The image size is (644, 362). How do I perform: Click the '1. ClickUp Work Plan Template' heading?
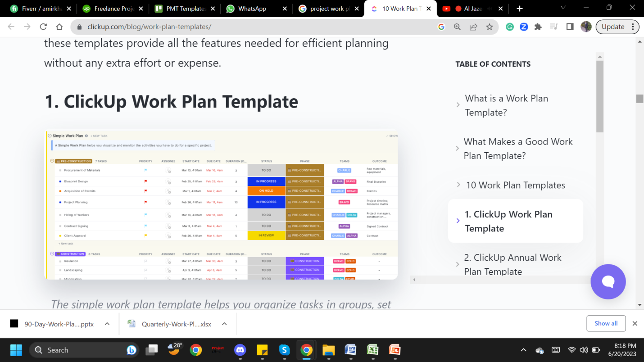point(171,102)
